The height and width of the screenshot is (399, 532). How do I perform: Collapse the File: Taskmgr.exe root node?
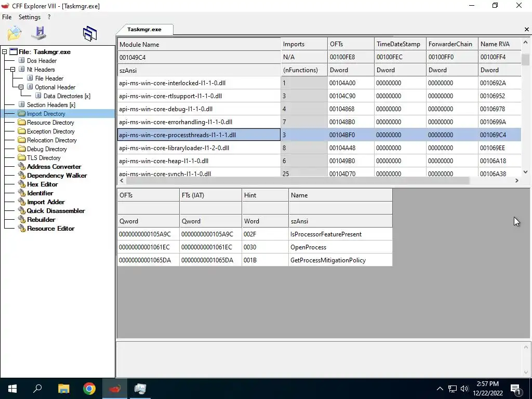(4, 52)
